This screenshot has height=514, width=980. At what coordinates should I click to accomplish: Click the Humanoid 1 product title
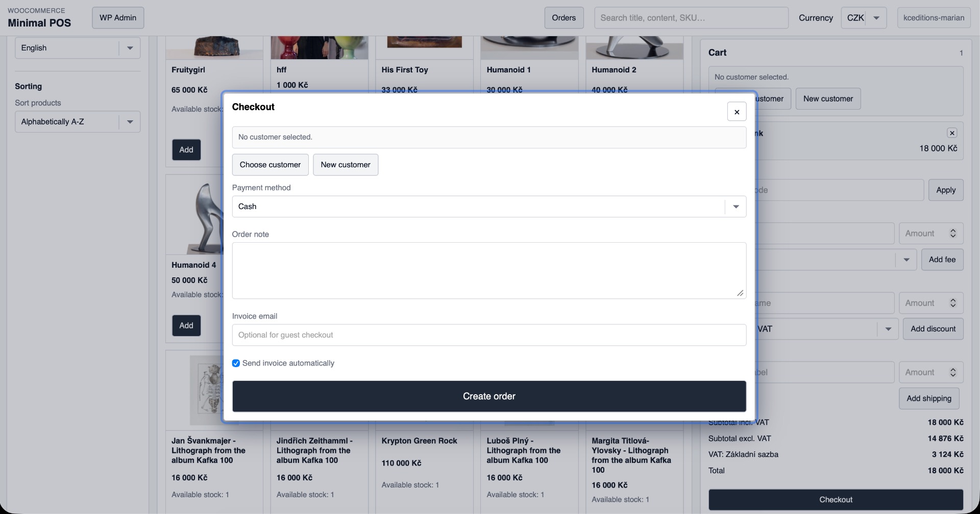coord(508,70)
